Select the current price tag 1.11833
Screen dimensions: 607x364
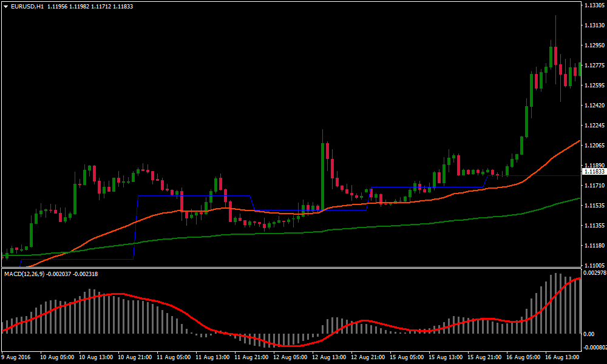(x=593, y=172)
